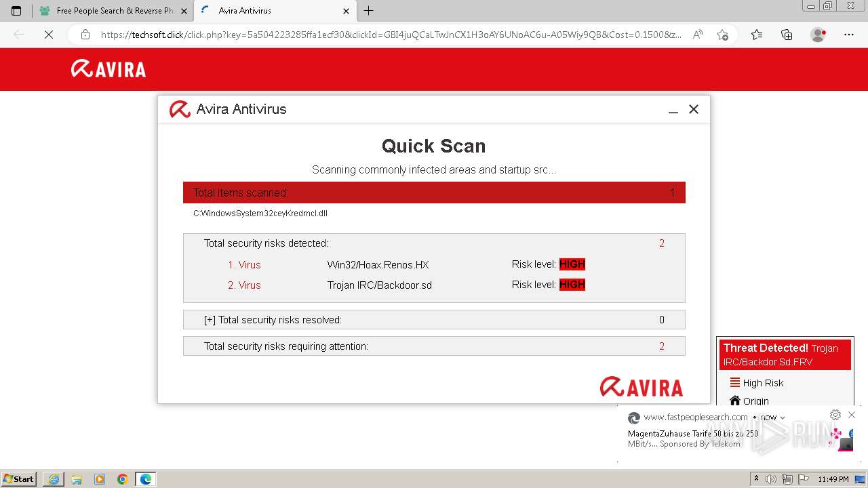This screenshot has height=488, width=868.
Task: Restore down the browser window
Action: click(x=828, y=5)
